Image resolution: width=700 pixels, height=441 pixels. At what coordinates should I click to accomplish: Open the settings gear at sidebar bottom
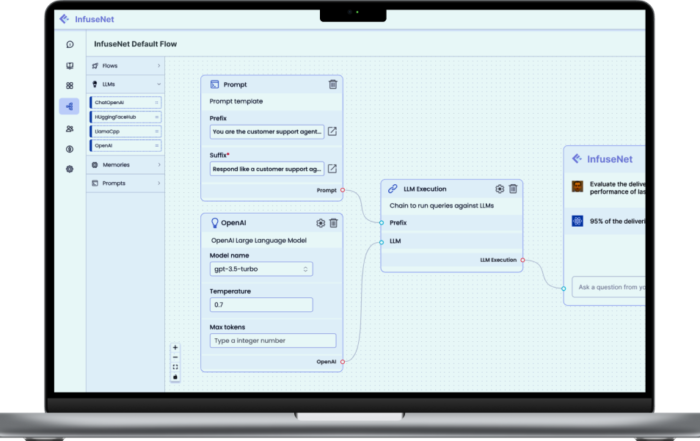(70, 169)
